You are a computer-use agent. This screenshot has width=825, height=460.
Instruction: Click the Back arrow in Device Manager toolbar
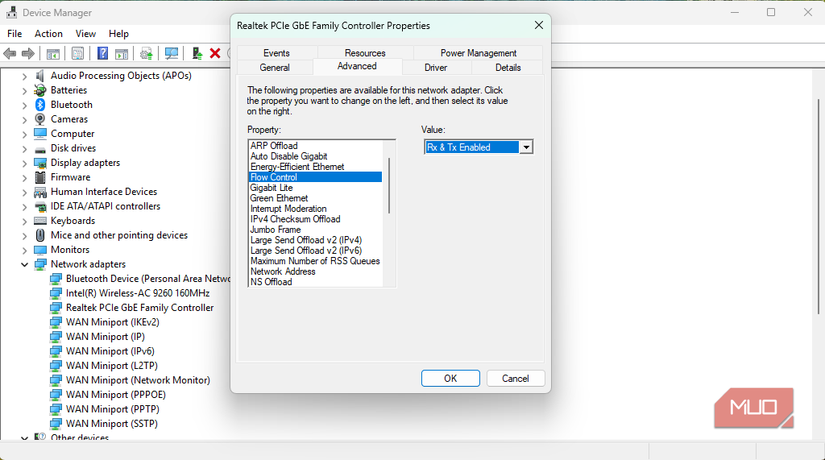point(9,53)
